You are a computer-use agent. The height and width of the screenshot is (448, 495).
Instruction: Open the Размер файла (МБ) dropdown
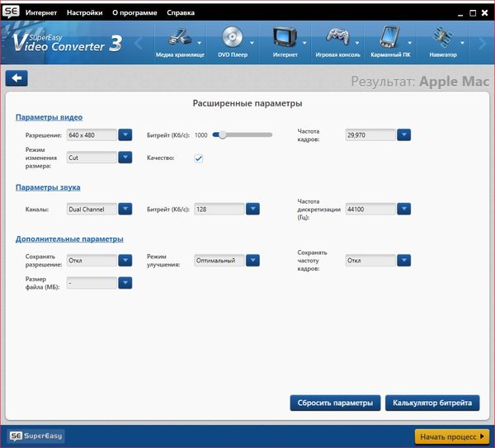(125, 283)
